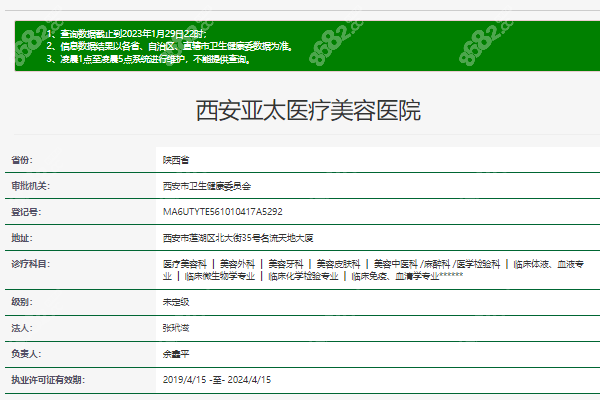Viewport: 600px width, 400px height.
Task: Click 美容皮肤科 in the departments list
Action: point(338,264)
